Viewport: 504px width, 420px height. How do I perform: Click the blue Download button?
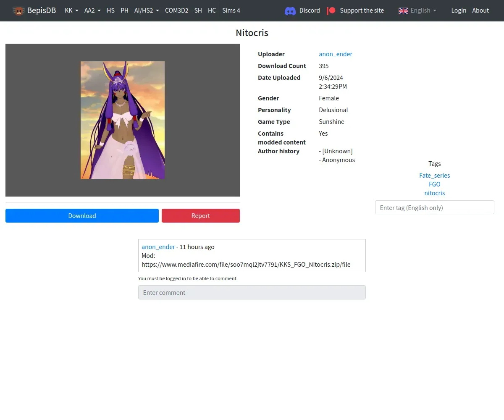pyautogui.click(x=82, y=215)
